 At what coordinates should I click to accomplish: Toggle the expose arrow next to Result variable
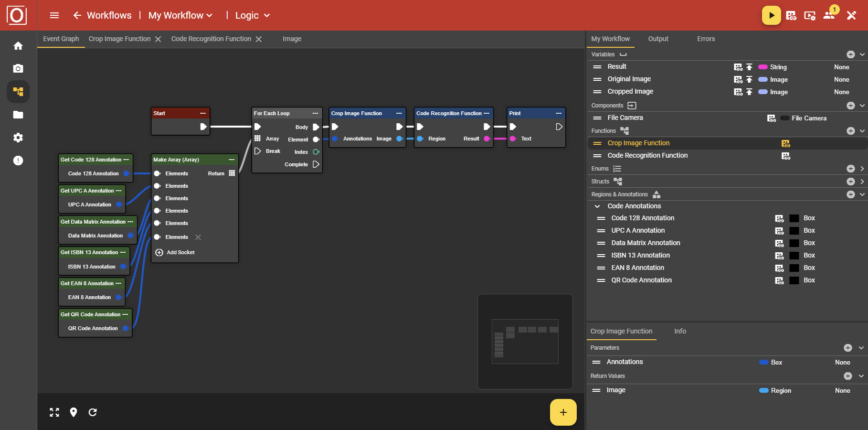click(749, 67)
